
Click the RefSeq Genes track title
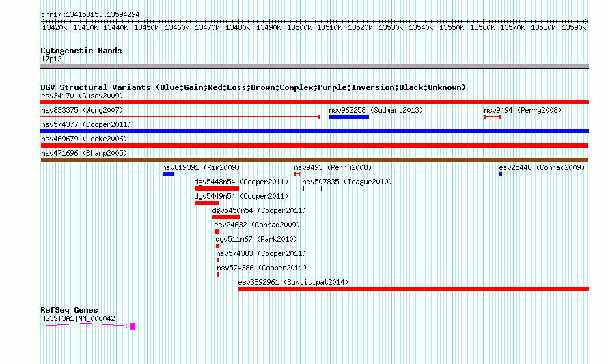(x=69, y=310)
